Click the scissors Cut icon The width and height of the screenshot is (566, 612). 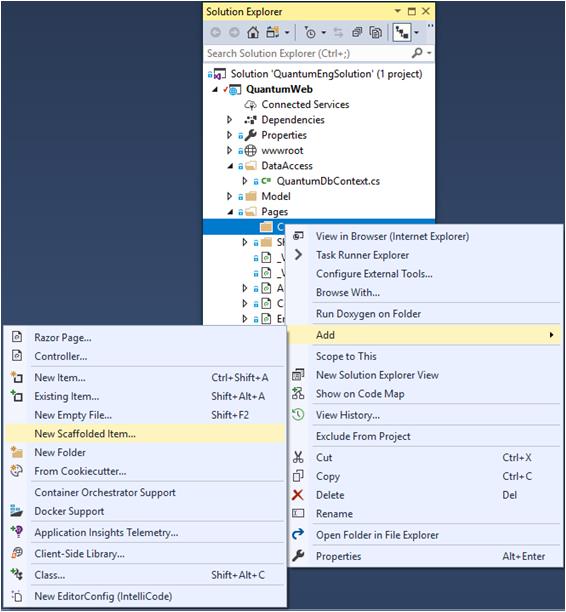click(x=298, y=457)
